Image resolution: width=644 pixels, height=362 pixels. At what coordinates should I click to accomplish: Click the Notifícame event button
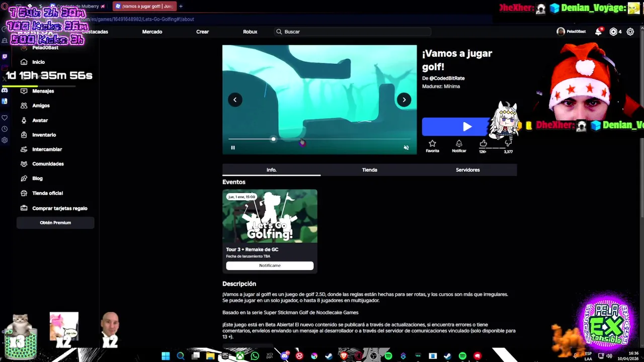[270, 265]
